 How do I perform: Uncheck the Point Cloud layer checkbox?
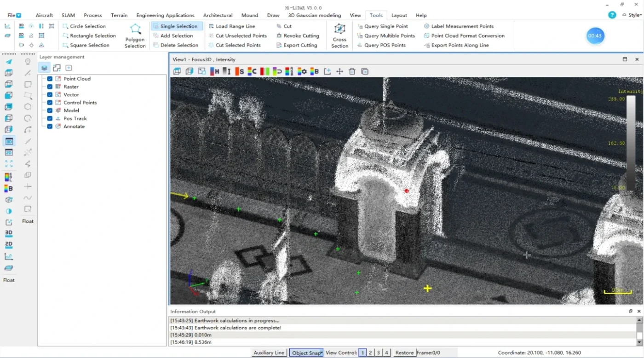(x=50, y=79)
